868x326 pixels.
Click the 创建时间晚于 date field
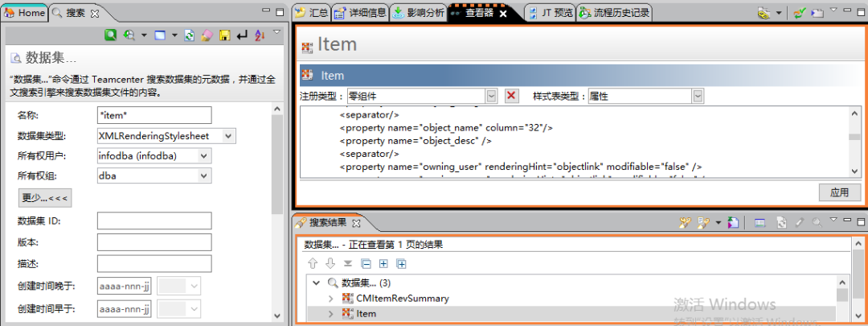tap(125, 286)
